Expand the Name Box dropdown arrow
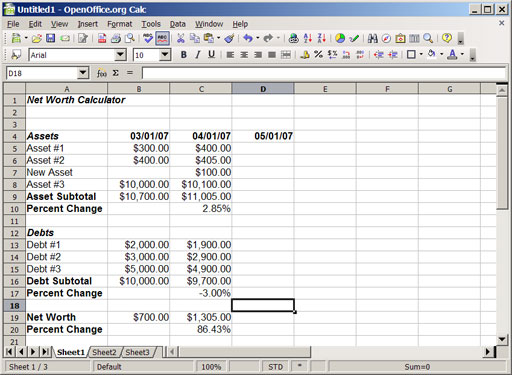The image size is (512, 375). [x=83, y=73]
